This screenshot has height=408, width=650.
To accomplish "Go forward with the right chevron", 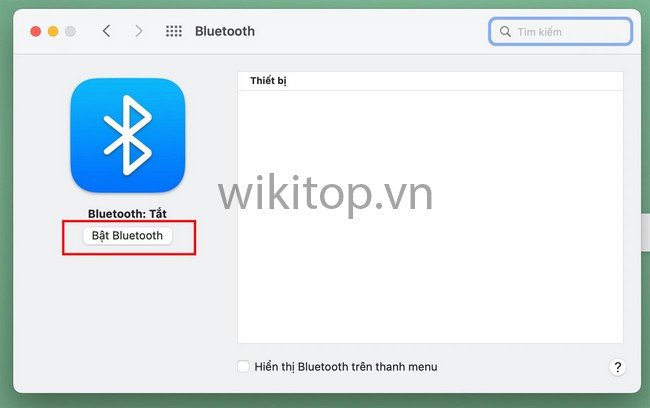I will 138,31.
